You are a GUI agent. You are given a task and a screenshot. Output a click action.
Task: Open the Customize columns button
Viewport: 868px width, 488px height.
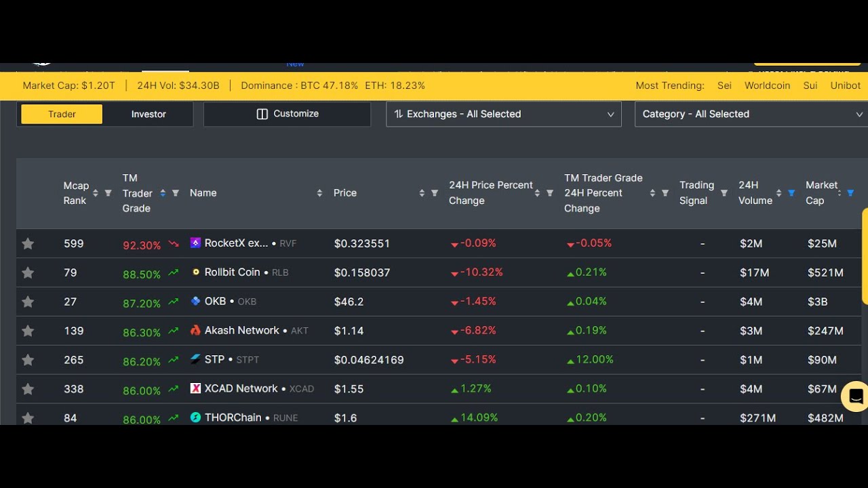pyautogui.click(x=288, y=114)
